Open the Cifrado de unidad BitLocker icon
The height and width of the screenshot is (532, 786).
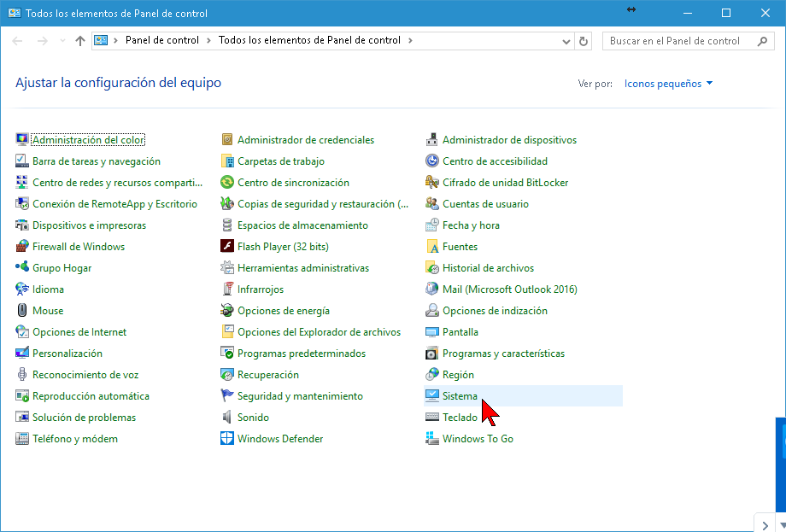tap(432, 183)
